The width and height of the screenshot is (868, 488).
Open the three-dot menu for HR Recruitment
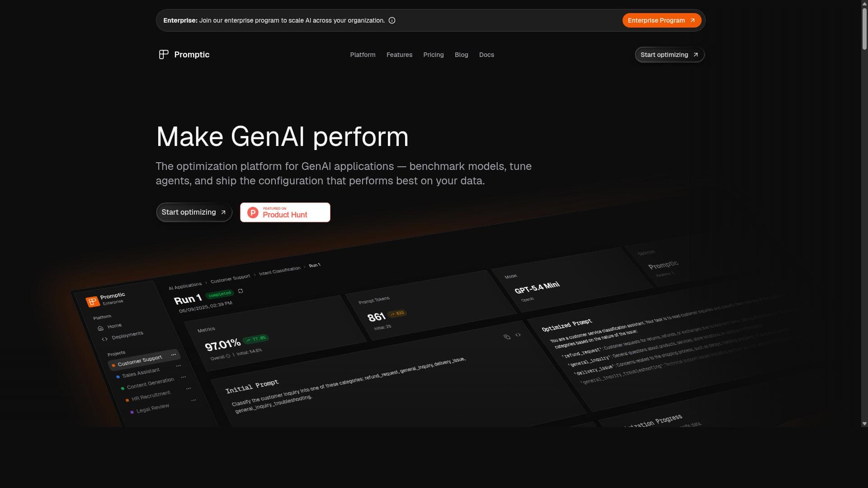click(188, 388)
